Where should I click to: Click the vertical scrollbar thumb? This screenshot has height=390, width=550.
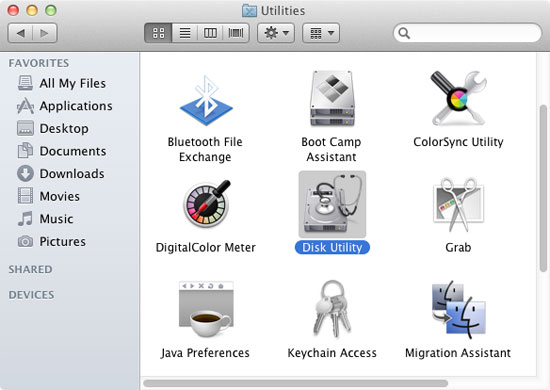[x=543, y=188]
